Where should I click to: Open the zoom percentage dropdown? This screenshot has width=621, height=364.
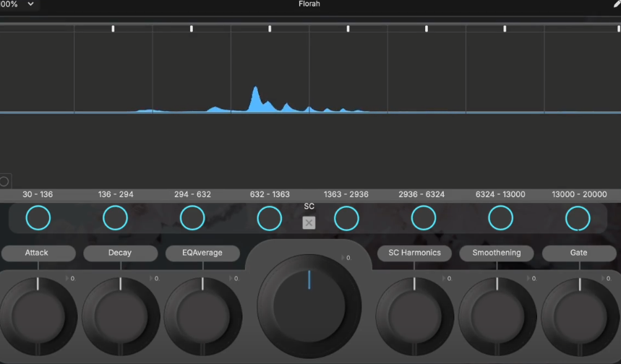(x=19, y=4)
